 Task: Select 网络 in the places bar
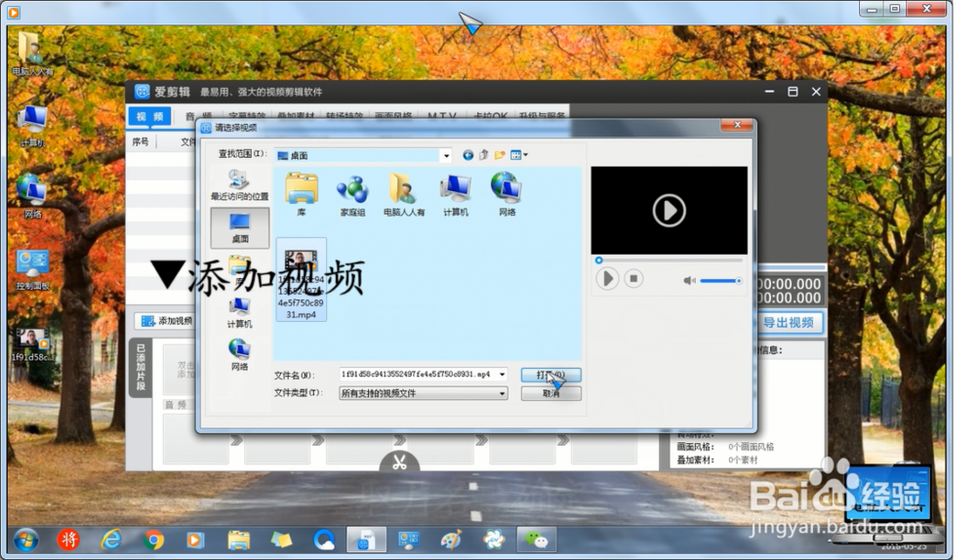pyautogui.click(x=240, y=355)
